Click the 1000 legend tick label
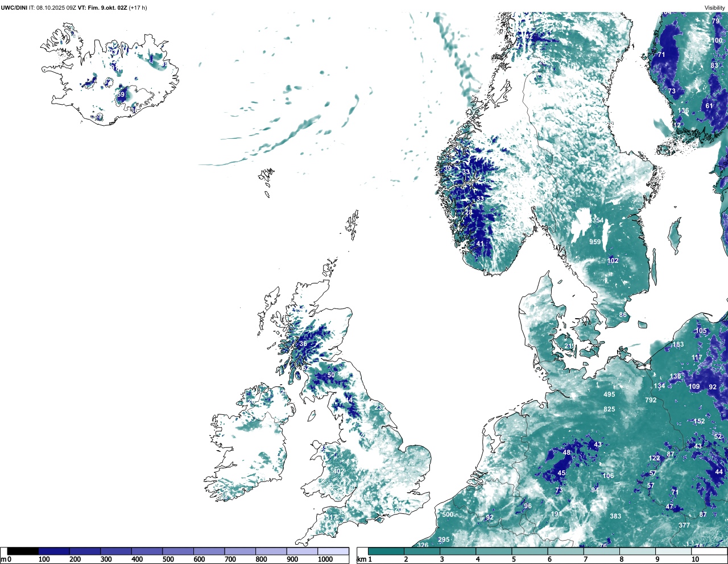 pyautogui.click(x=325, y=559)
